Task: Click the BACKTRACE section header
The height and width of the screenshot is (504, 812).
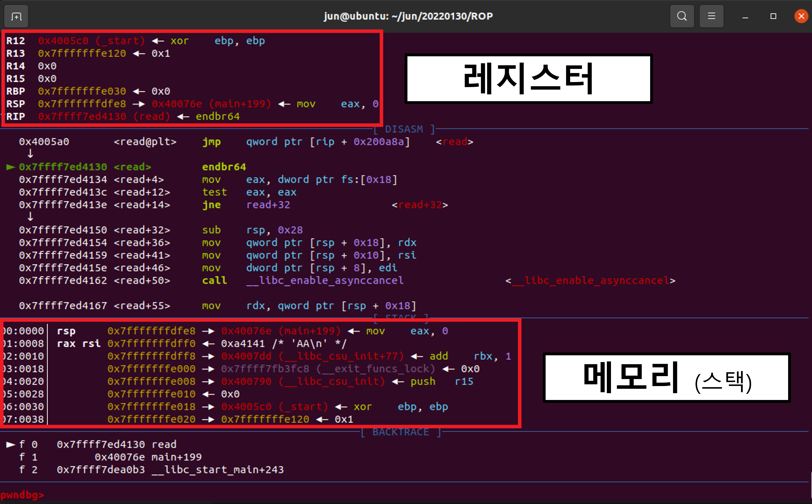Action: click(400, 432)
